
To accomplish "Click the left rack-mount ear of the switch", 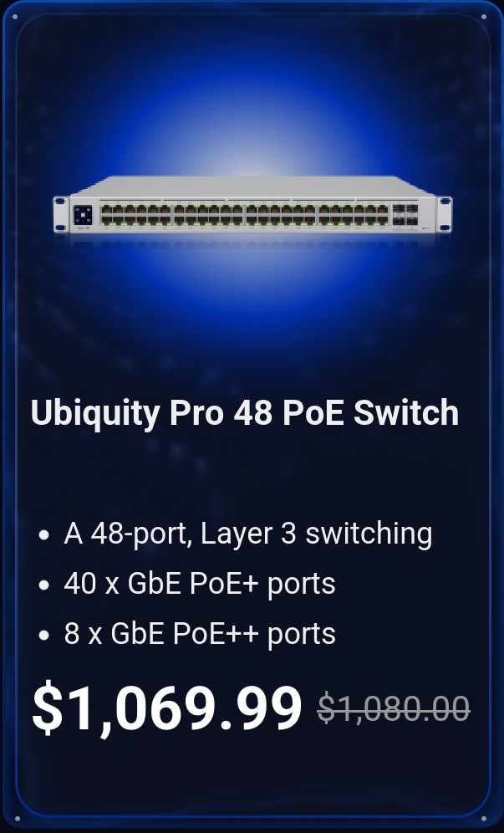I will pos(60,215).
